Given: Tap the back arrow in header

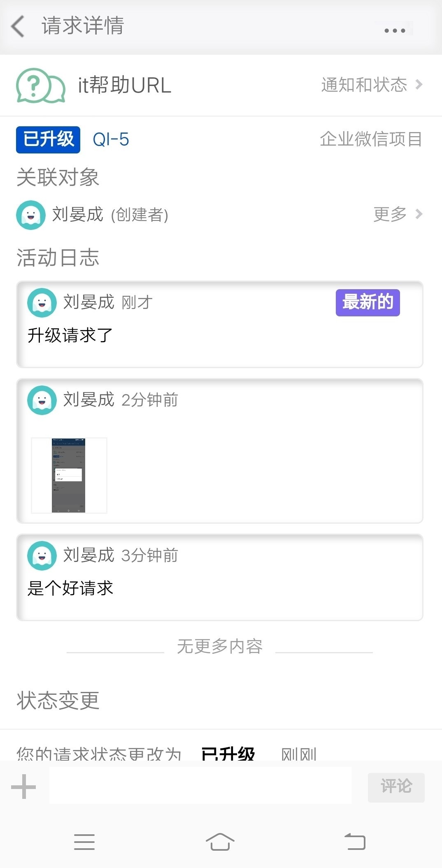Looking at the screenshot, I should coord(18,26).
